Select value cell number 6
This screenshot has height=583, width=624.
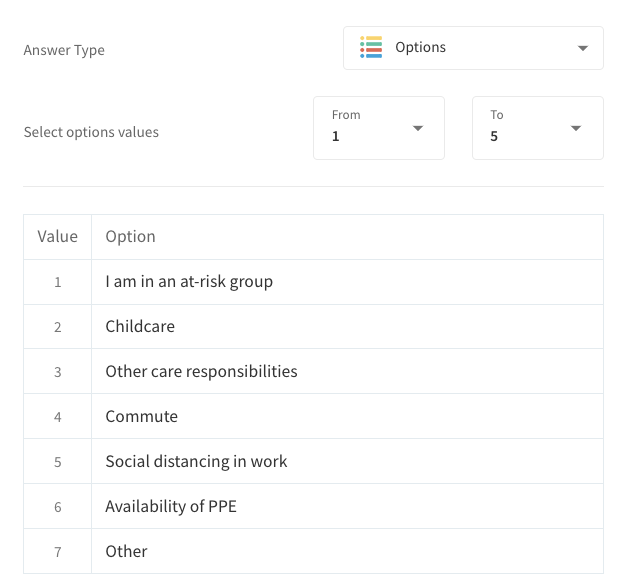tap(58, 507)
